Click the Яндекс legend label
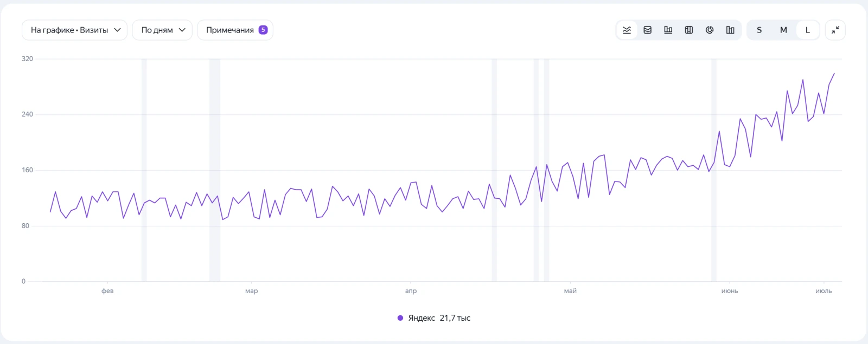Viewport: 868px width, 344px height. (x=422, y=318)
